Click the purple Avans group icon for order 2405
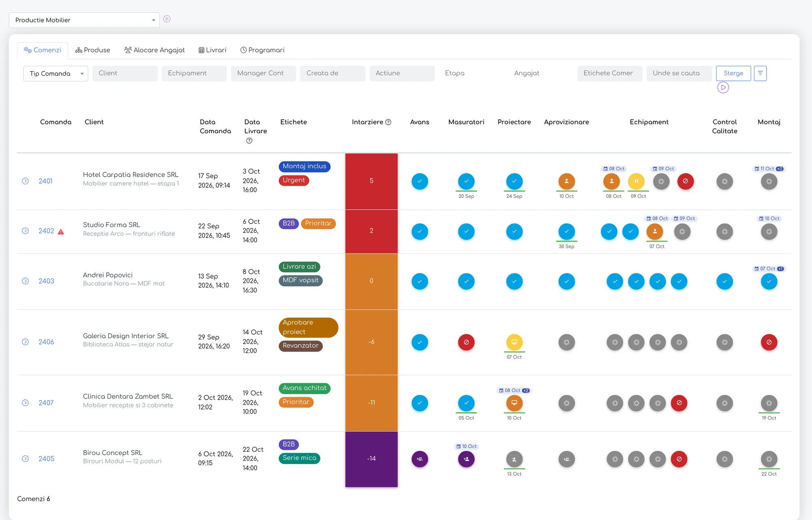 [420, 459]
